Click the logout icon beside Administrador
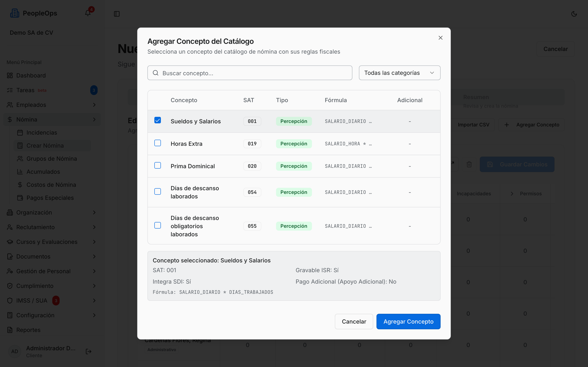This screenshot has width=588, height=367. 89,351
